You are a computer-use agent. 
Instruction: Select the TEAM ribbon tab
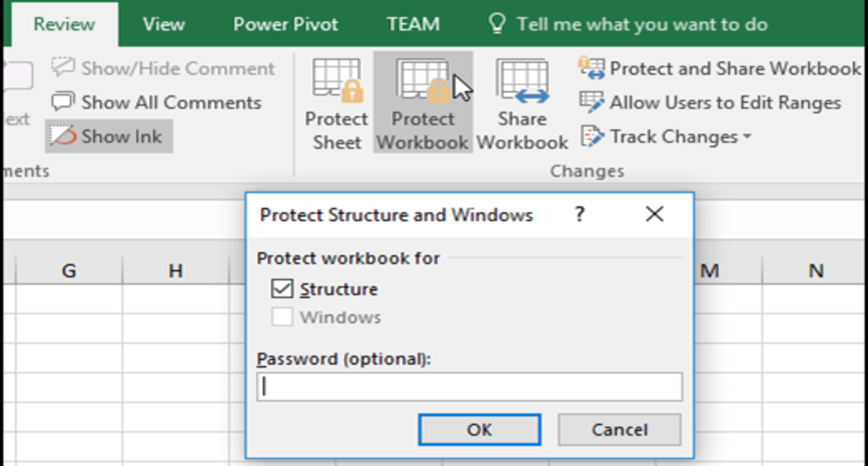(x=412, y=24)
